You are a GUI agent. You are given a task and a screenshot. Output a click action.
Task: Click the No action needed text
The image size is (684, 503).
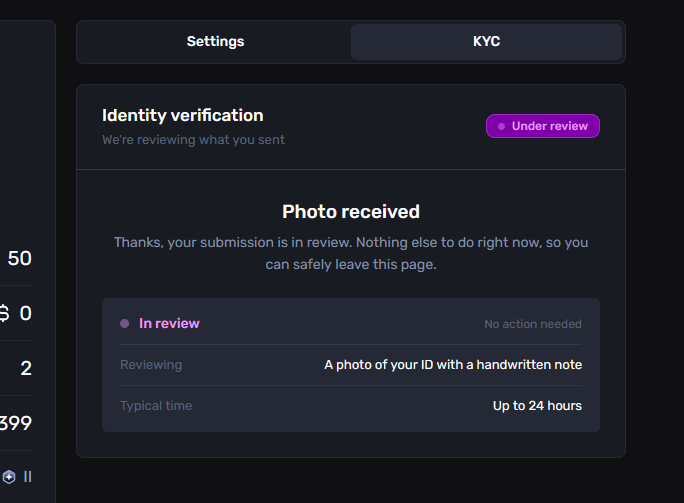(533, 324)
